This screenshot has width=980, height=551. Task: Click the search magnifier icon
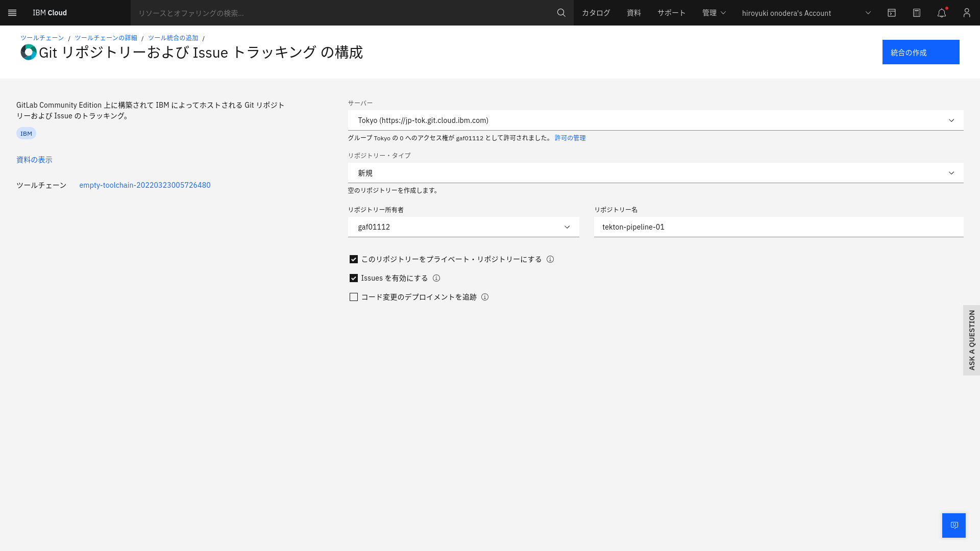[561, 13]
